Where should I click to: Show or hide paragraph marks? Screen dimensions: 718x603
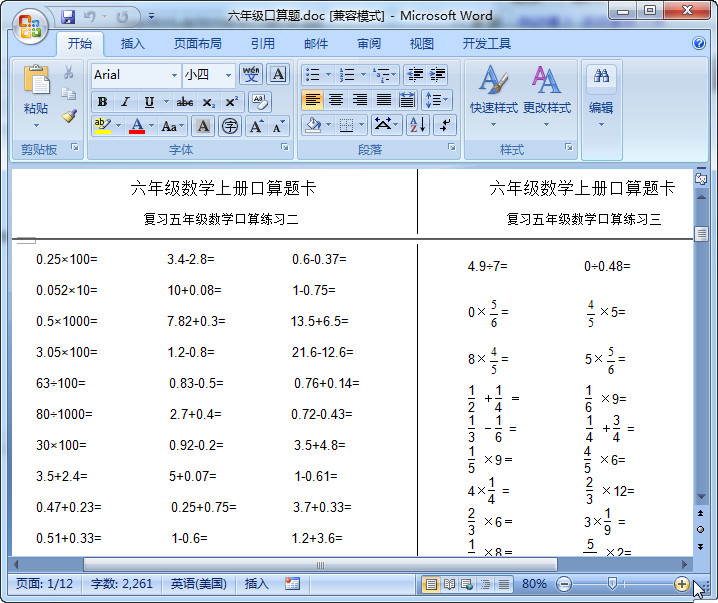pyautogui.click(x=445, y=125)
